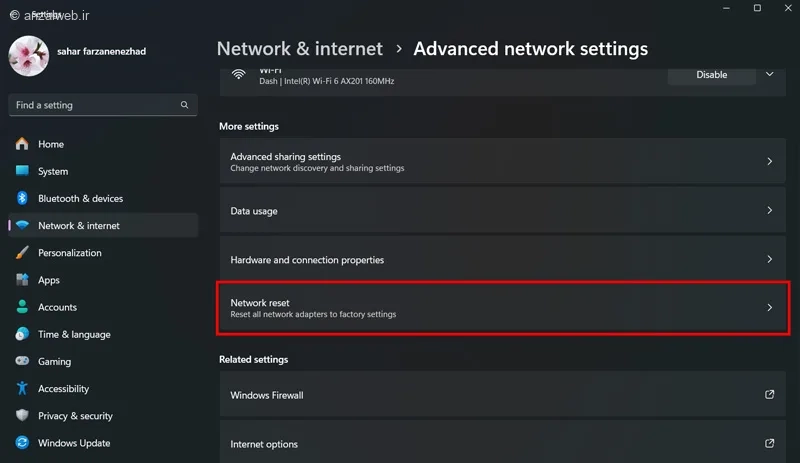The image size is (800, 463).
Task: Disable the Wi-Fi adapter
Action: pyautogui.click(x=711, y=74)
